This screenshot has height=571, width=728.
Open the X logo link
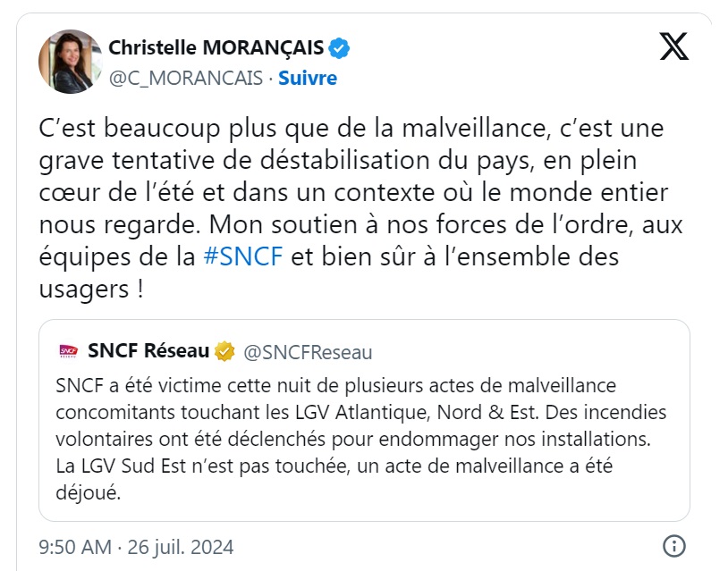tap(673, 46)
